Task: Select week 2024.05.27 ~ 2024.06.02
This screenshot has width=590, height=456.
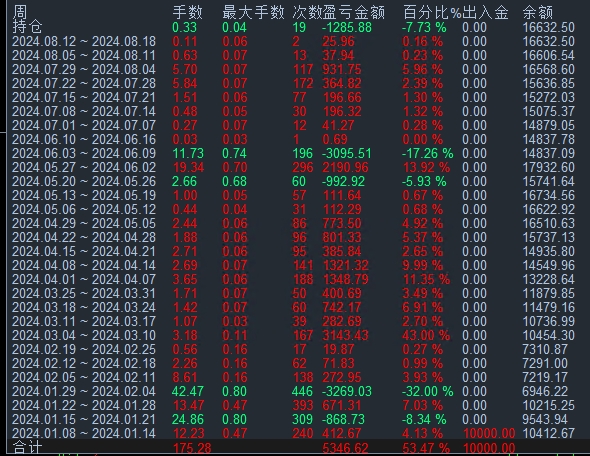Action: 84,167
